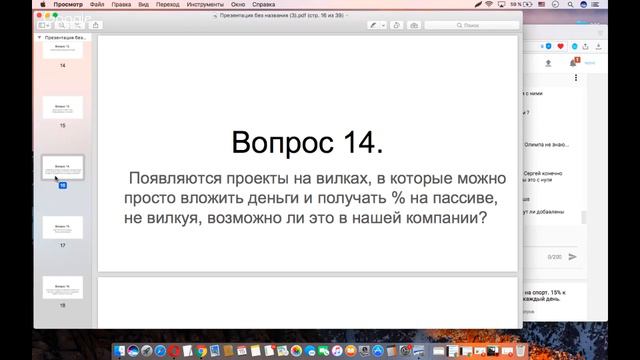Click the notification bell in browser window
640x360 pixels.
pos(574,62)
